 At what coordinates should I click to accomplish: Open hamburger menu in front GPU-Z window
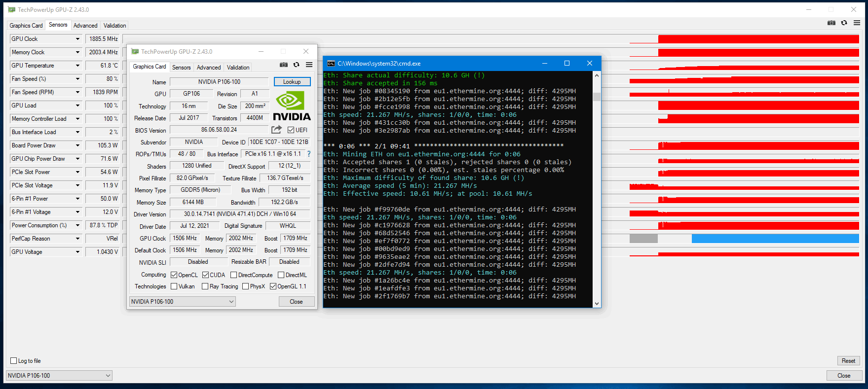(309, 65)
